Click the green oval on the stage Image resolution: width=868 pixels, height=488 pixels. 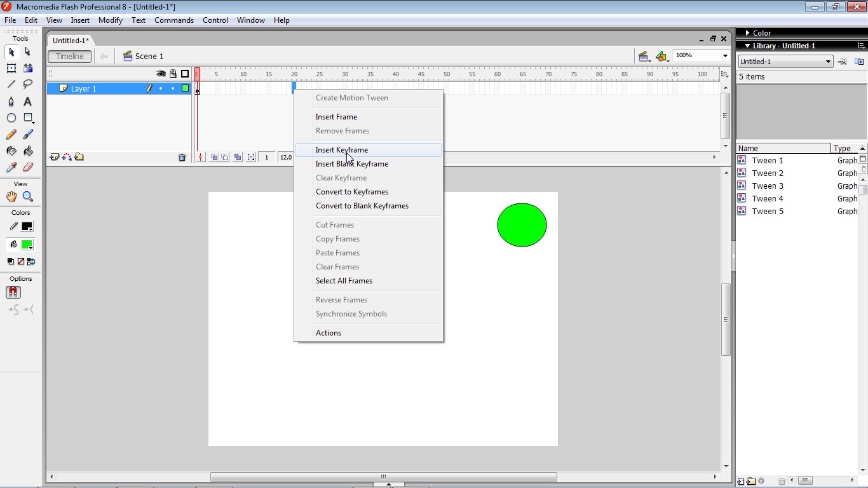[x=522, y=225]
